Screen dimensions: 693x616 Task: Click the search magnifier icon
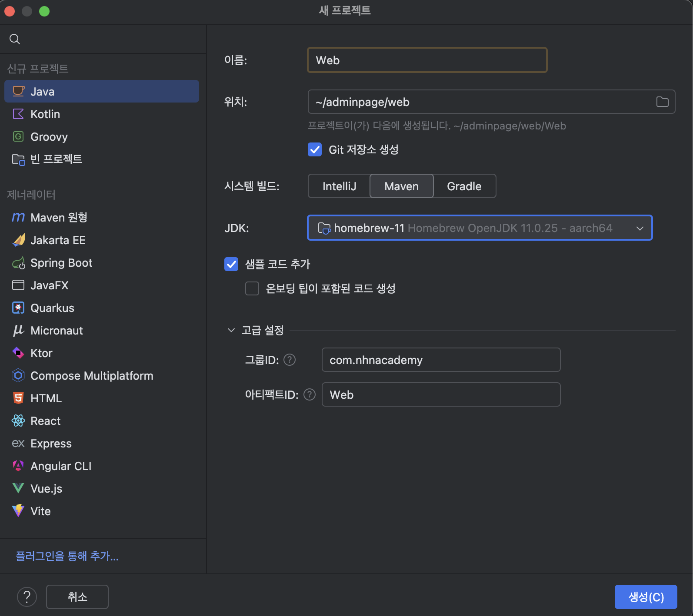click(x=15, y=39)
